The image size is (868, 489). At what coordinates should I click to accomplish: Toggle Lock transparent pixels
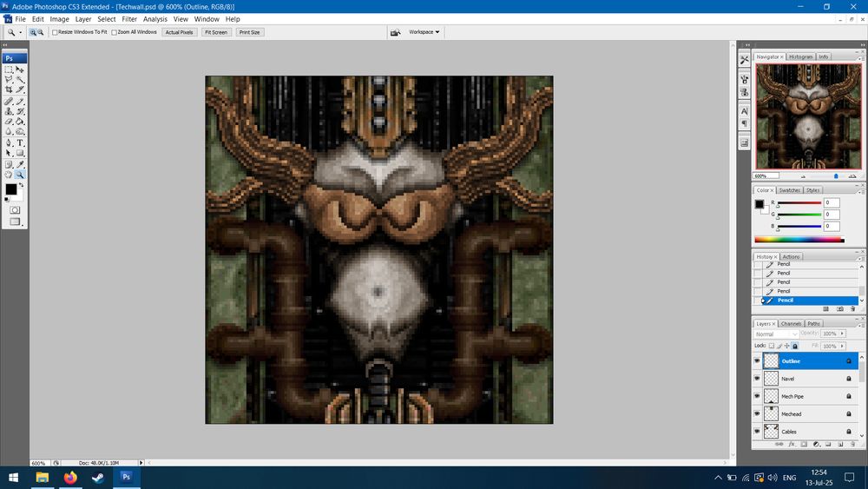[x=772, y=346]
